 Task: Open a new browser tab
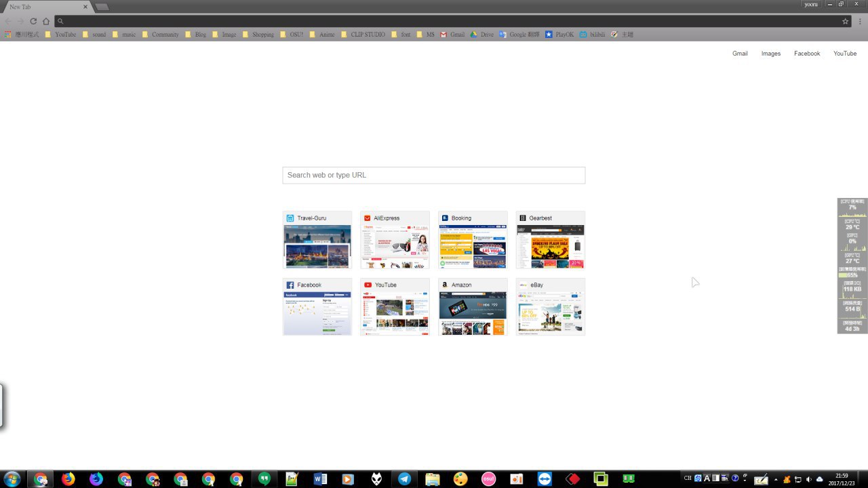click(102, 7)
